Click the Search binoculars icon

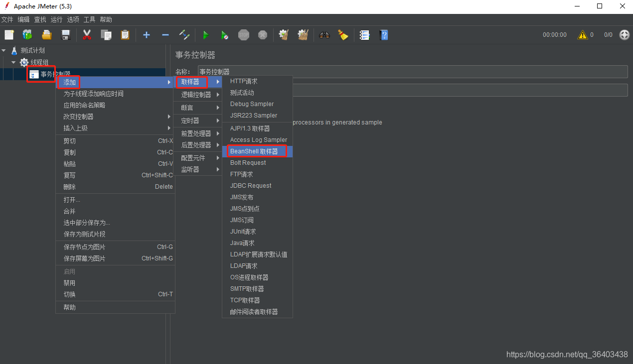[x=324, y=35]
